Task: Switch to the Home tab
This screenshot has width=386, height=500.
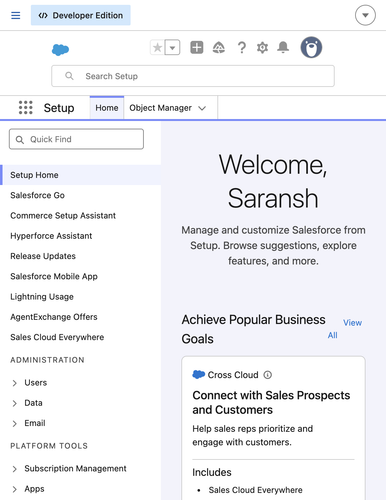Action: [107, 108]
